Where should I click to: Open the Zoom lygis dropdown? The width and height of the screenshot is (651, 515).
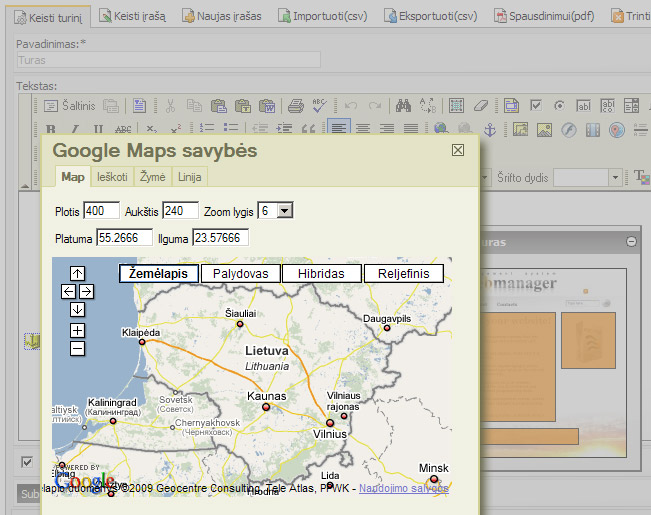285,211
